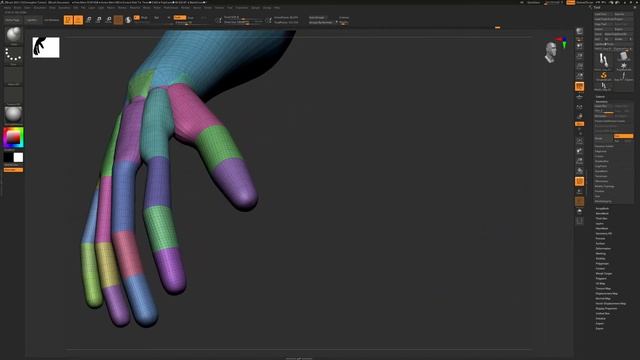The image size is (640, 360).
Task: Click the Home Page button
Action: (x=13, y=20)
